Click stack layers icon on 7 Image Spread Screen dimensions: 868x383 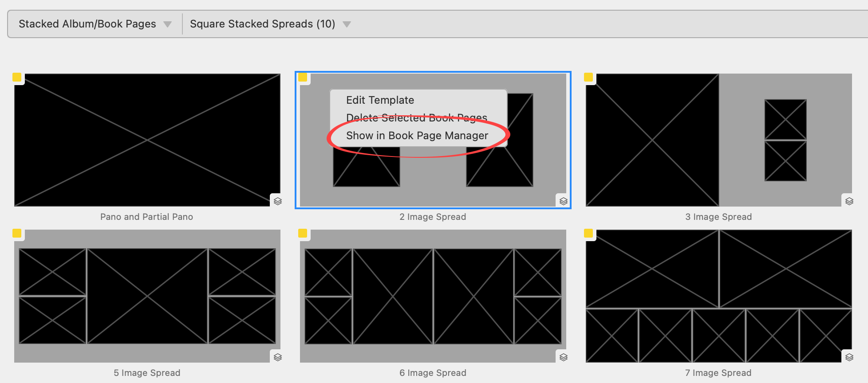coord(849,357)
